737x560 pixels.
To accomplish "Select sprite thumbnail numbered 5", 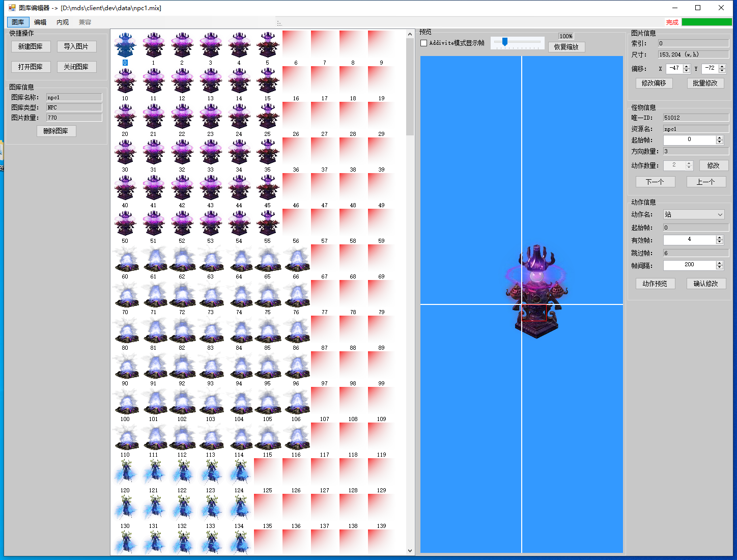I will (267, 46).
